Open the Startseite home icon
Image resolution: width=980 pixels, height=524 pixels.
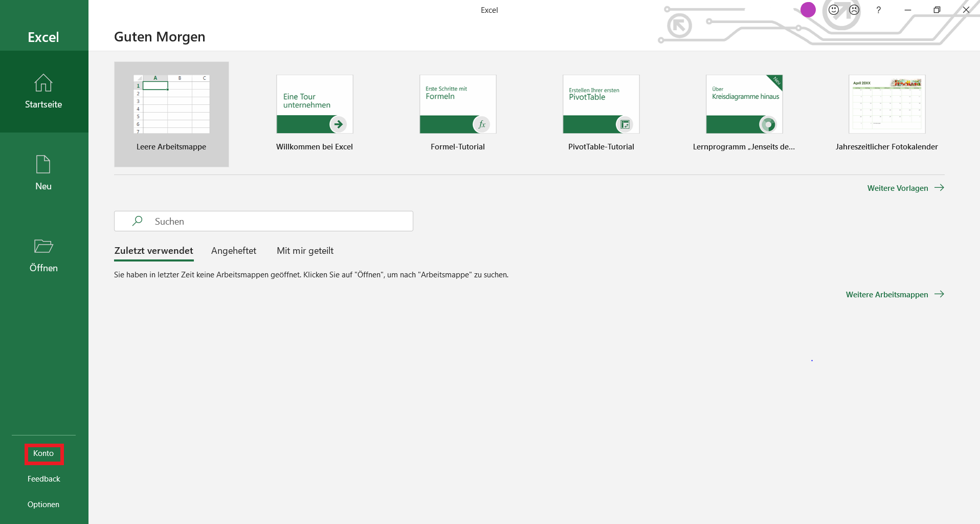[x=43, y=83]
